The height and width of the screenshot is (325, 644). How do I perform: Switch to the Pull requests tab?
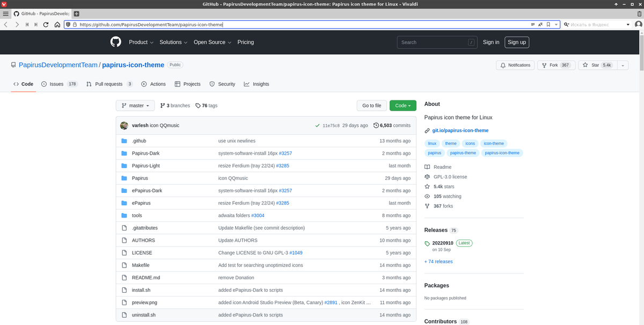[x=109, y=84]
